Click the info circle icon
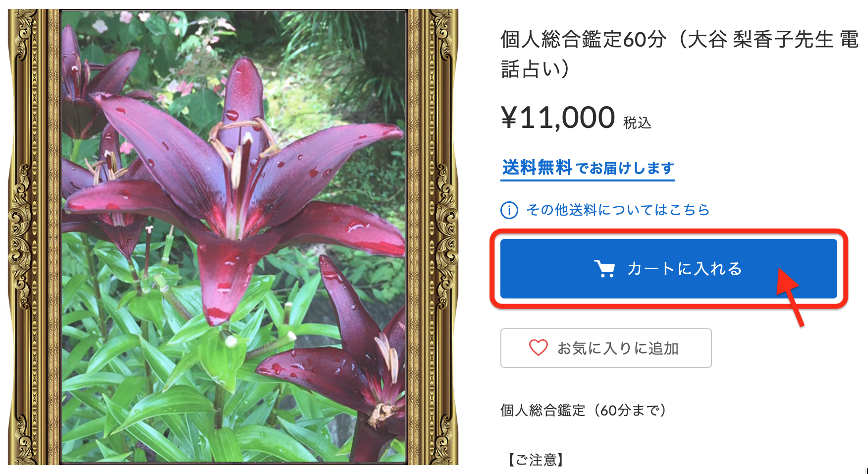This screenshot has width=868, height=474. (509, 210)
